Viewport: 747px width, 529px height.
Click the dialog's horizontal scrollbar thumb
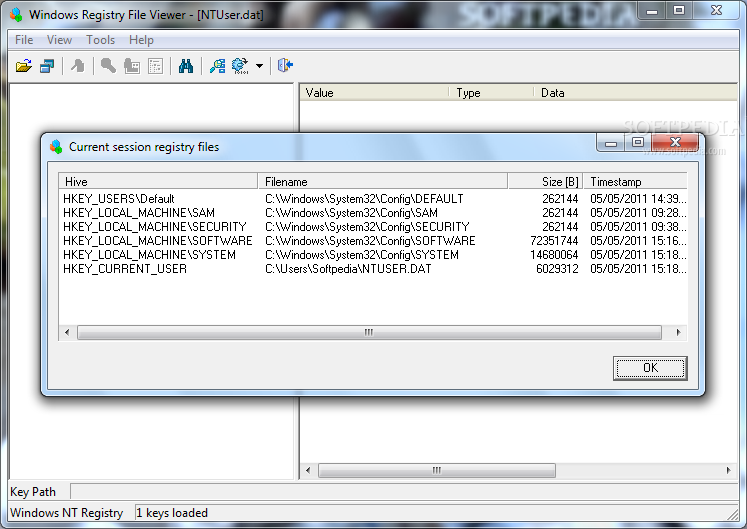pyautogui.click(x=369, y=332)
